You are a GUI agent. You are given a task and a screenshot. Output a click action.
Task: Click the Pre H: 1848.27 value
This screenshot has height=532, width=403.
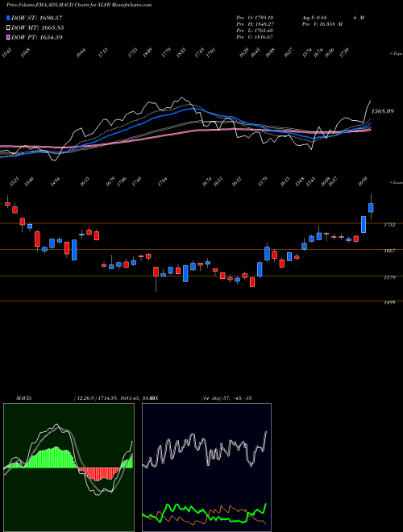pos(255,24)
